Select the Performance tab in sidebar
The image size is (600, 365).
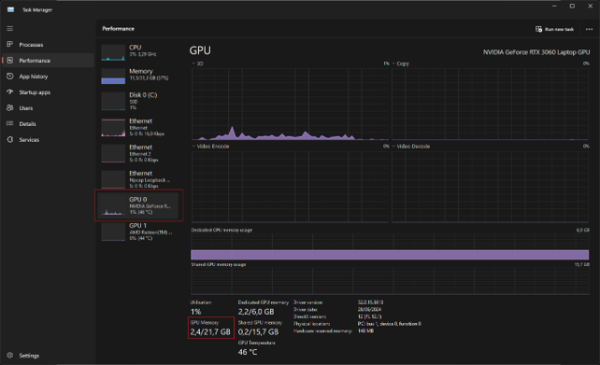tap(49, 60)
